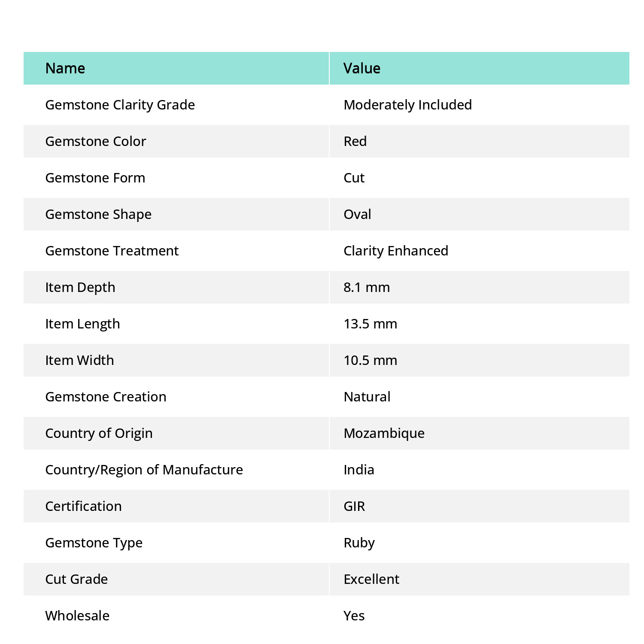Select the 10.5 mm width value
Image resolution: width=644 pixels, height=644 pixels.
[371, 360]
